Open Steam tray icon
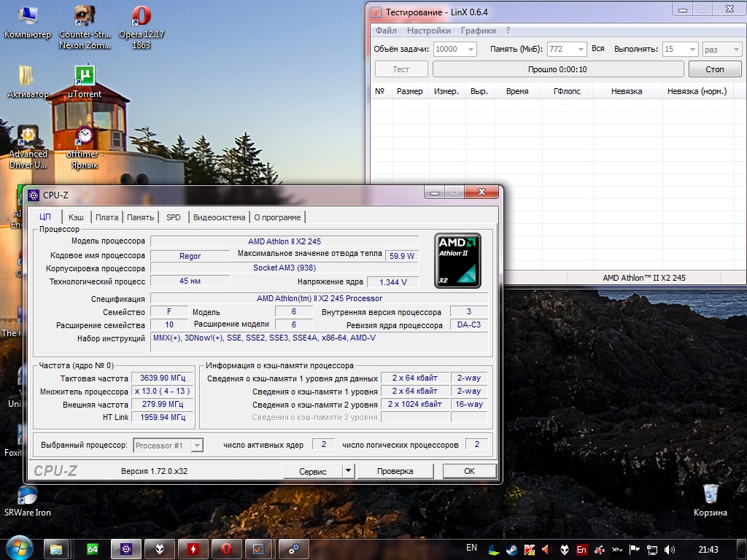747x560 pixels. [512, 550]
